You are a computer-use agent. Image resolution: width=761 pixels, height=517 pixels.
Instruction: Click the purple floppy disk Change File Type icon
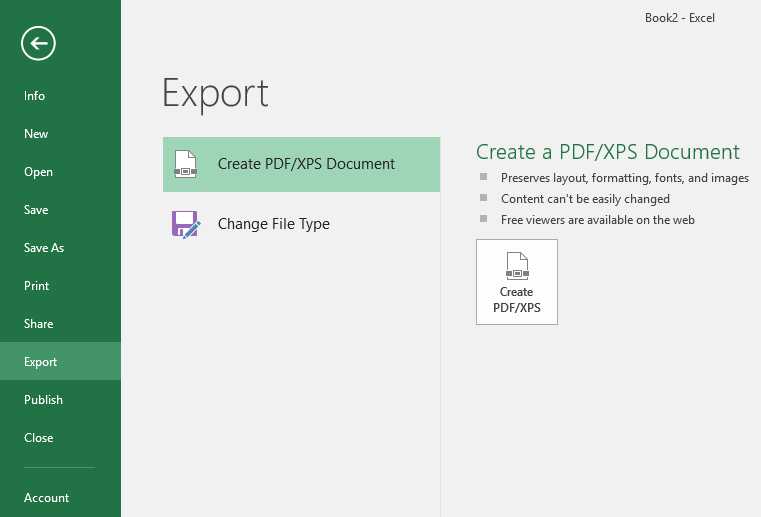pyautogui.click(x=186, y=224)
